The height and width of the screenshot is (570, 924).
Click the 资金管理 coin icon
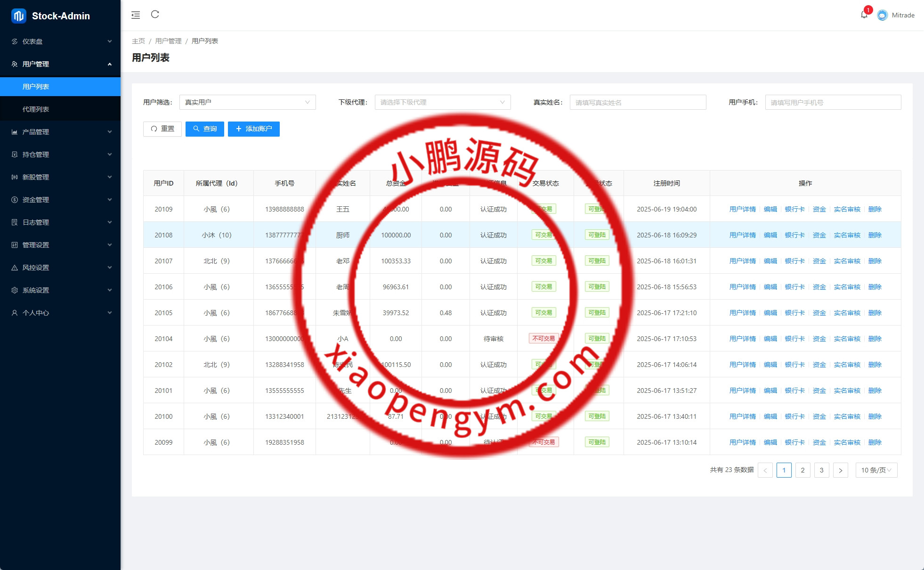coord(15,200)
